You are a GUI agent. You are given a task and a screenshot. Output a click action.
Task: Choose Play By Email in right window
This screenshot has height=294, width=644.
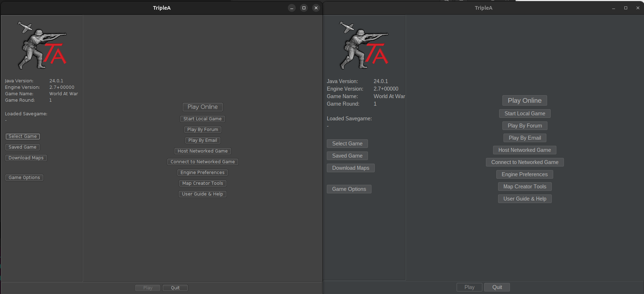525,138
